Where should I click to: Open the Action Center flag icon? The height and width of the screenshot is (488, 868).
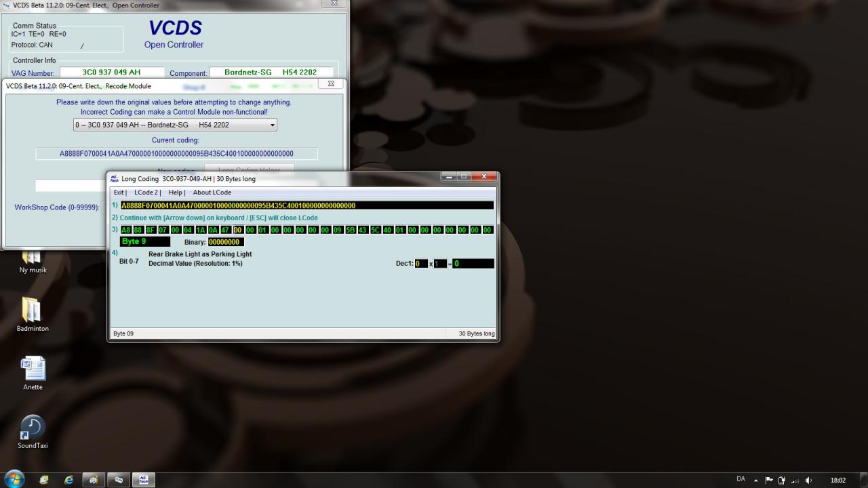(769, 481)
